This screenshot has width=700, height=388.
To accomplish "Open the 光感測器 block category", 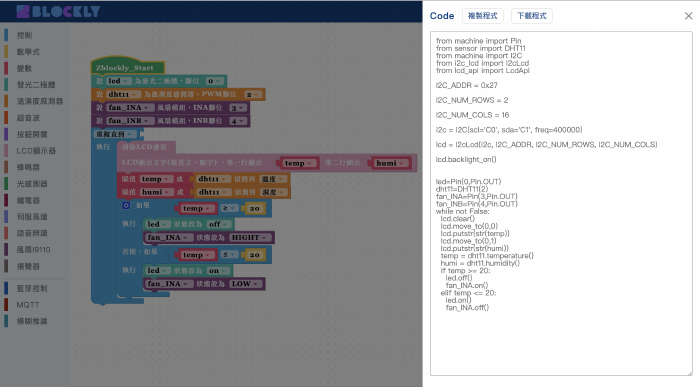I will [x=32, y=184].
